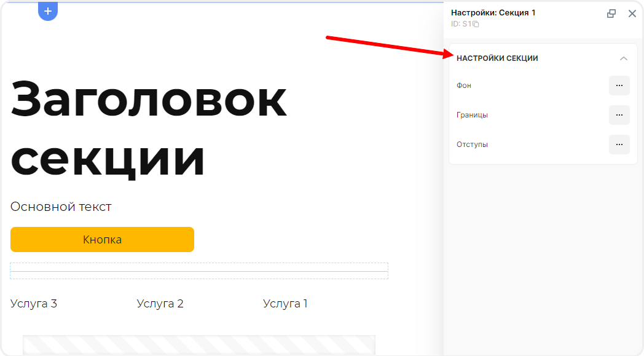Click the Настройки: Секция 1 title
This screenshot has height=356, width=644.
click(x=493, y=13)
